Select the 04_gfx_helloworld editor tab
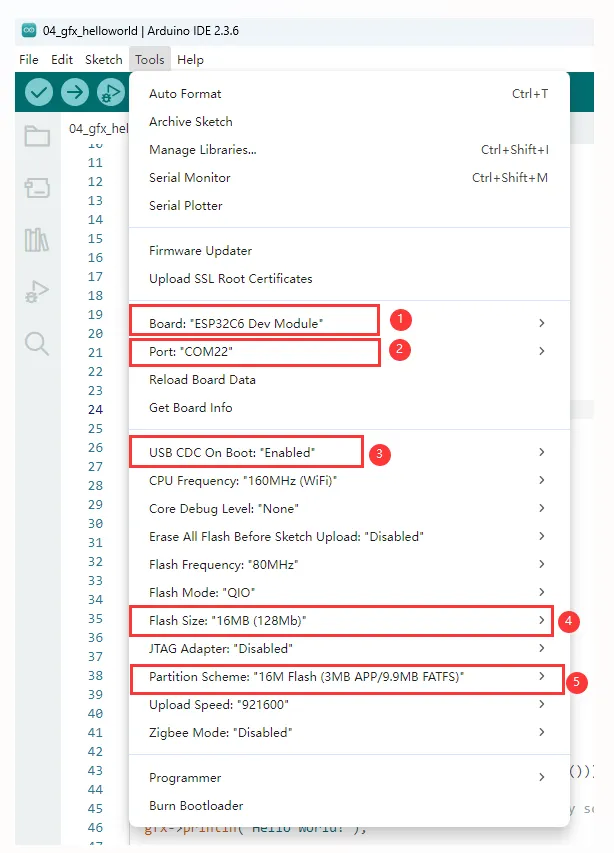614x853 pixels. pos(99,128)
